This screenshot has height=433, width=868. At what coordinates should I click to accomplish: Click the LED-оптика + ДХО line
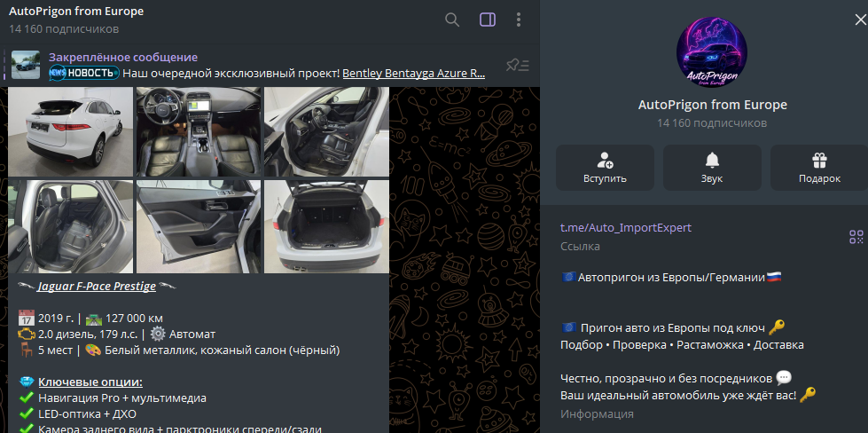pyautogui.click(x=87, y=414)
